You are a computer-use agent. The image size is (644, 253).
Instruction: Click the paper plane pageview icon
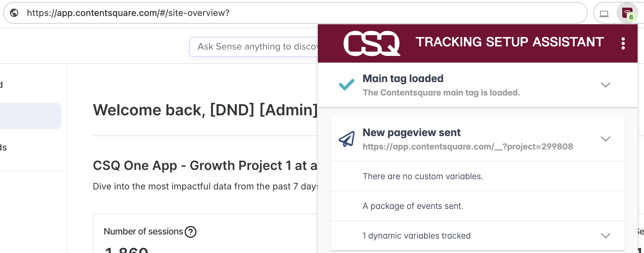(x=347, y=139)
